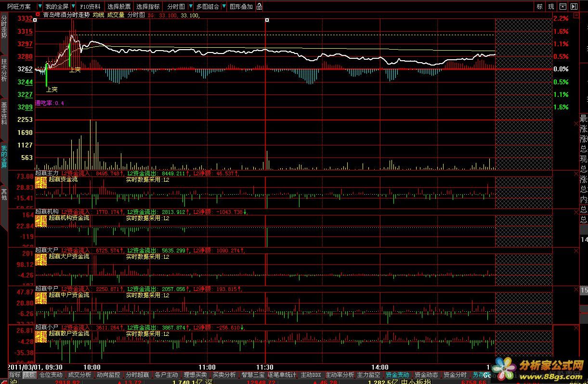Close the 超赢主力 indicator panel
This screenshot has height=384, width=588.
click(577, 173)
